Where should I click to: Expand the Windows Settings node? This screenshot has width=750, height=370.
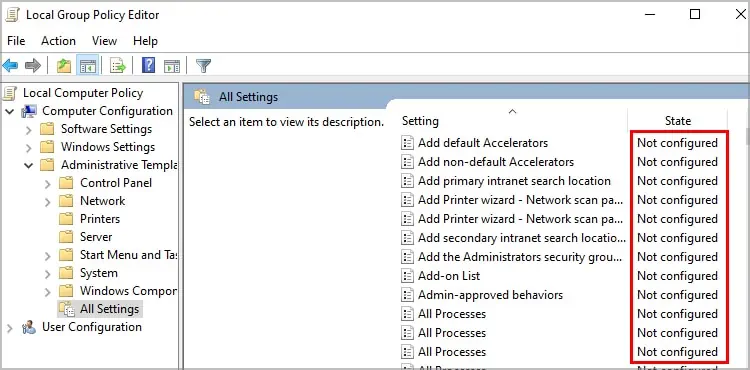pos(29,148)
